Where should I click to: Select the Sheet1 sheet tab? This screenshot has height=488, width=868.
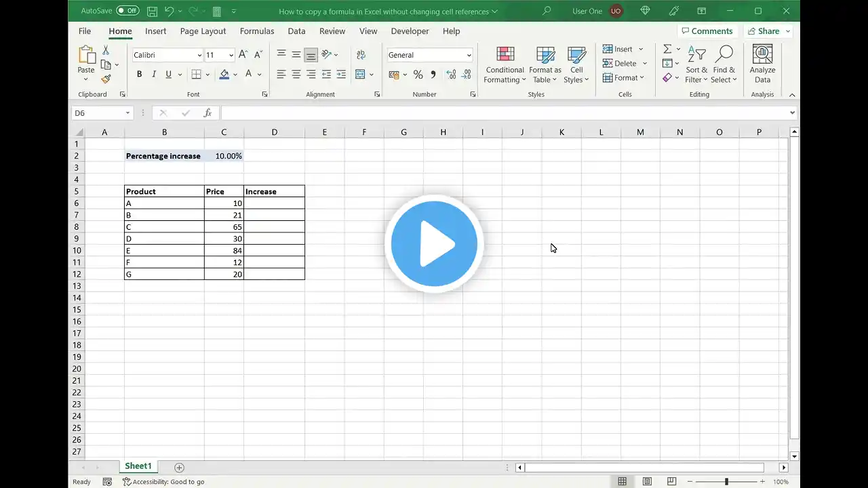(x=138, y=466)
